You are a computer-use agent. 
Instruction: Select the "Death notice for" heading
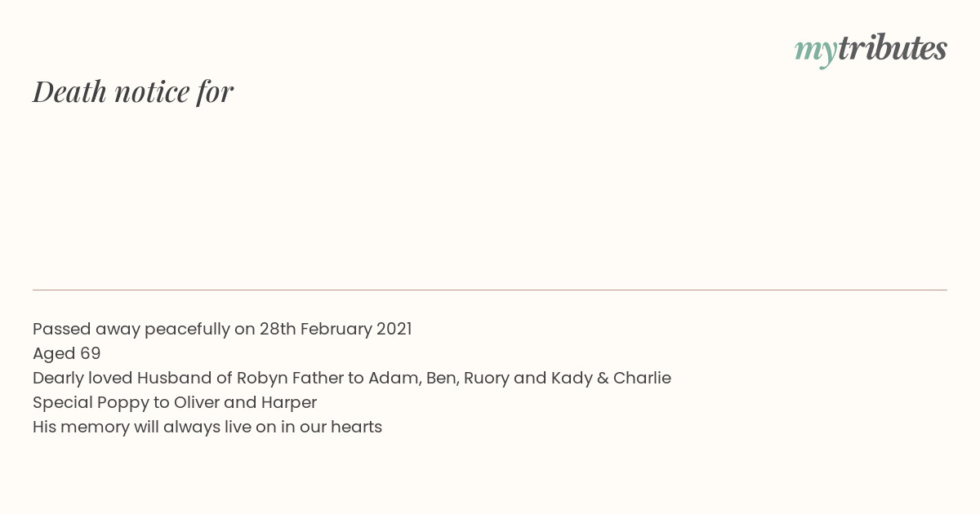pos(133,91)
